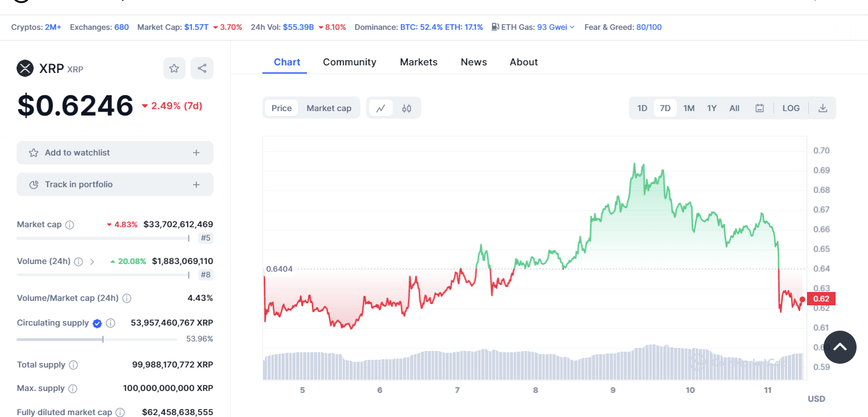The width and height of the screenshot is (868, 417).
Task: Click the star icon beside the XRP title
Action: (174, 69)
